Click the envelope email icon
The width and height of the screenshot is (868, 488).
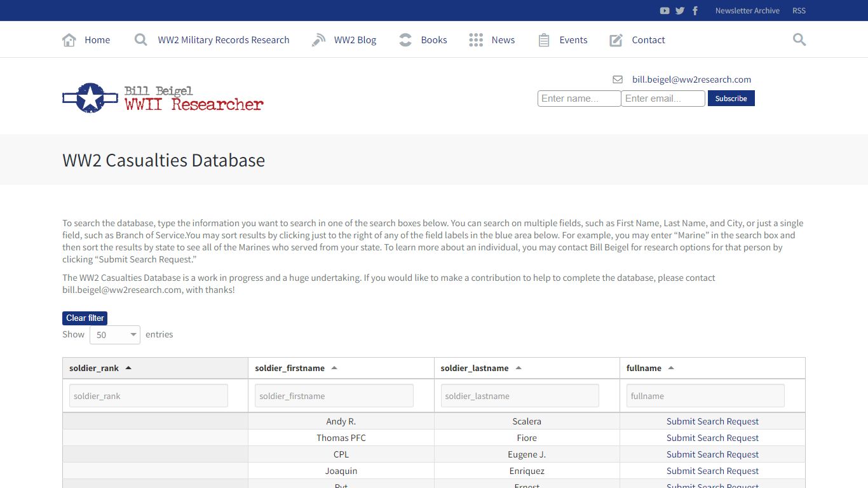pyautogui.click(x=618, y=80)
